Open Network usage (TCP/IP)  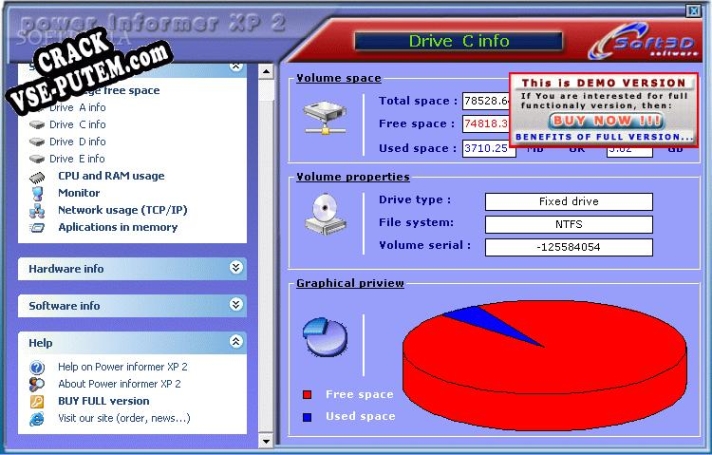point(123,210)
